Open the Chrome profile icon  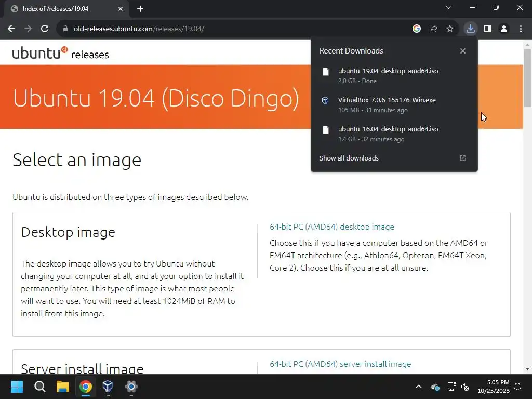tap(504, 29)
